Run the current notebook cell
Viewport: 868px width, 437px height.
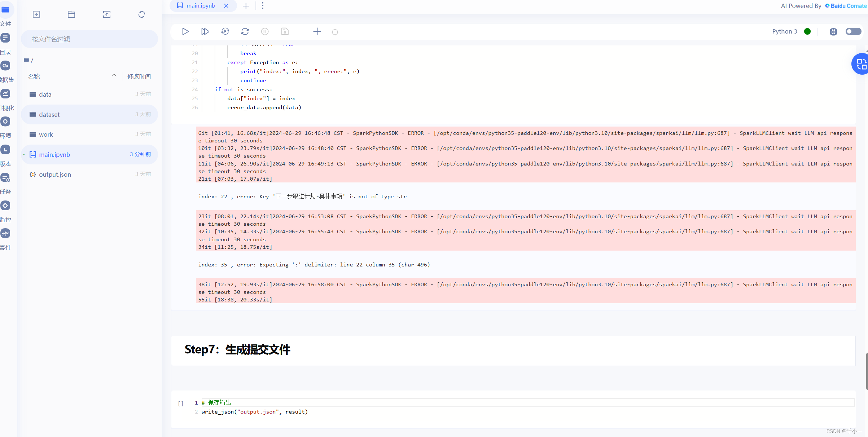click(x=185, y=32)
